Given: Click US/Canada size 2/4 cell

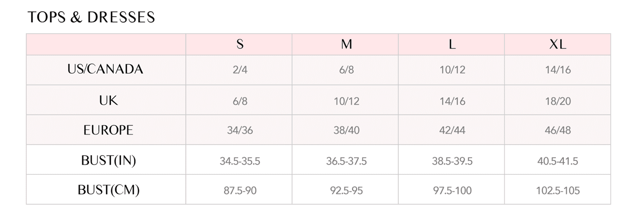Looking at the screenshot, I should point(240,70).
